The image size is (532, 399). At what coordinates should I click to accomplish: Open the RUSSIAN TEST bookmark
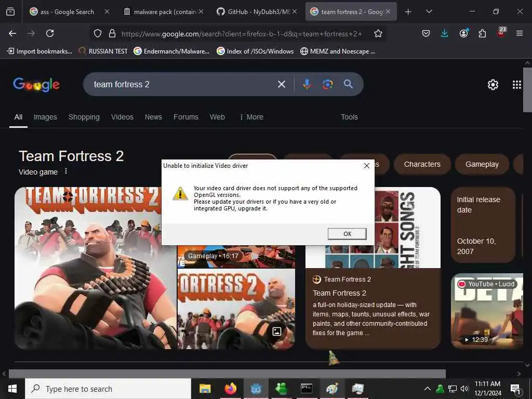(x=103, y=51)
